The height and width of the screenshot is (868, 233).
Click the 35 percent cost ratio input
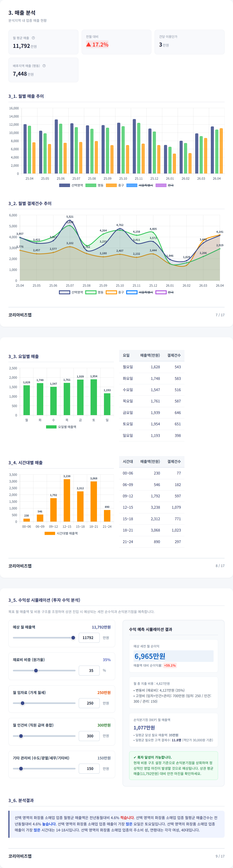[x=89, y=671]
